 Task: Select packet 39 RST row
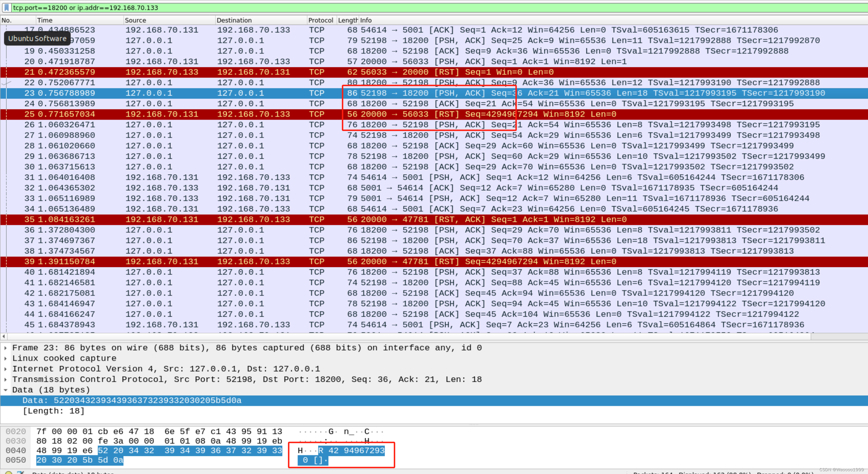(434, 262)
